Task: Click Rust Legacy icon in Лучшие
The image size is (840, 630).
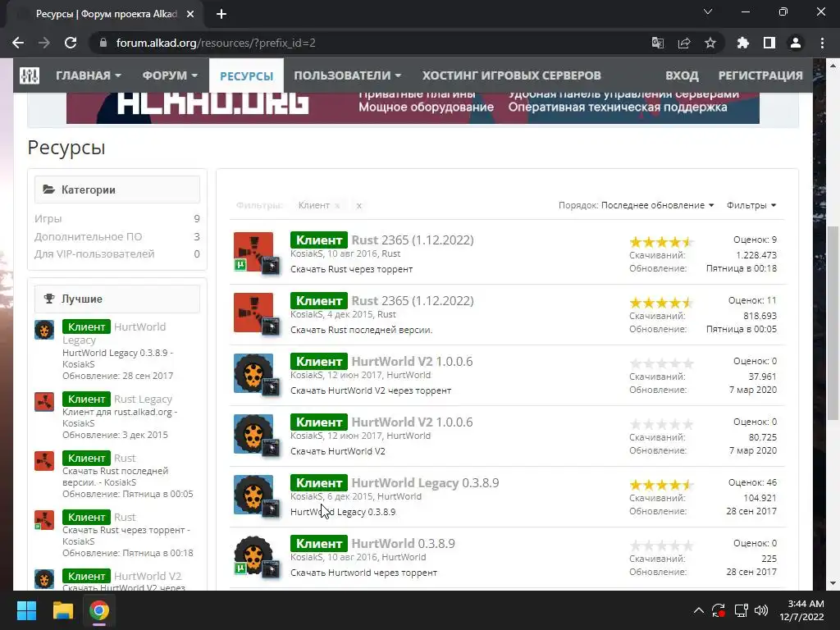Action: (44, 402)
